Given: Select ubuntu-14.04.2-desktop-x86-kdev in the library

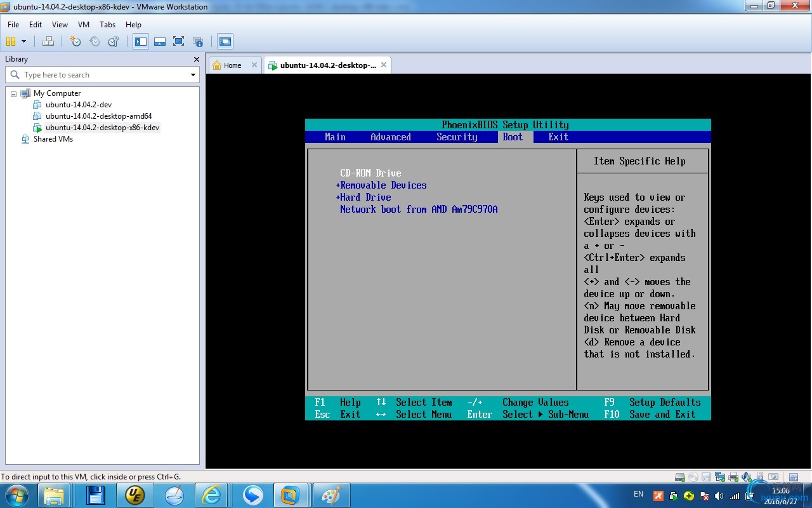Looking at the screenshot, I should [x=102, y=128].
